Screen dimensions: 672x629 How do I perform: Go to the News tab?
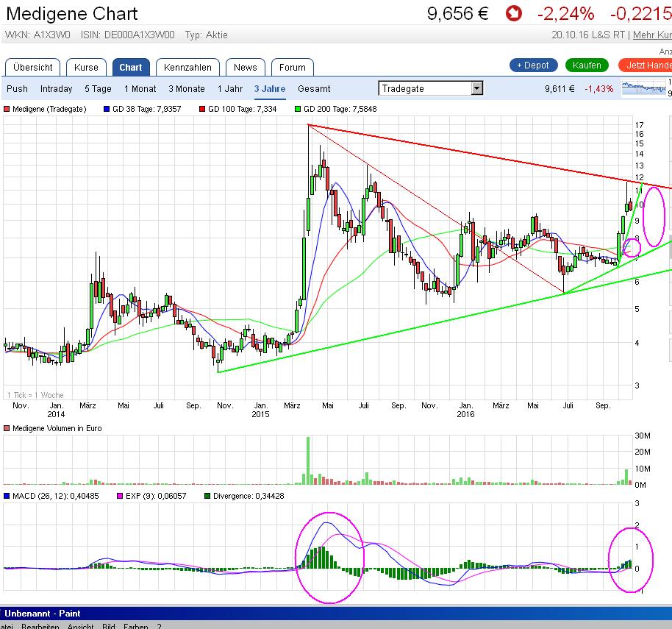pos(245,68)
